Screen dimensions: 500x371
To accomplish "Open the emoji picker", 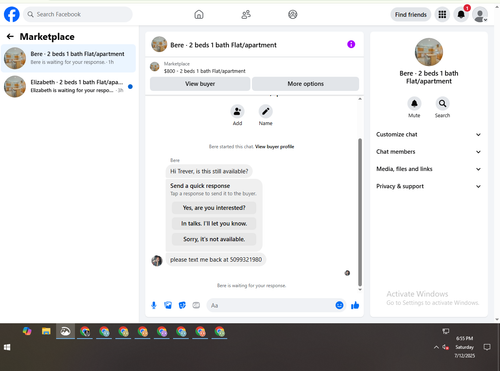I will point(339,305).
